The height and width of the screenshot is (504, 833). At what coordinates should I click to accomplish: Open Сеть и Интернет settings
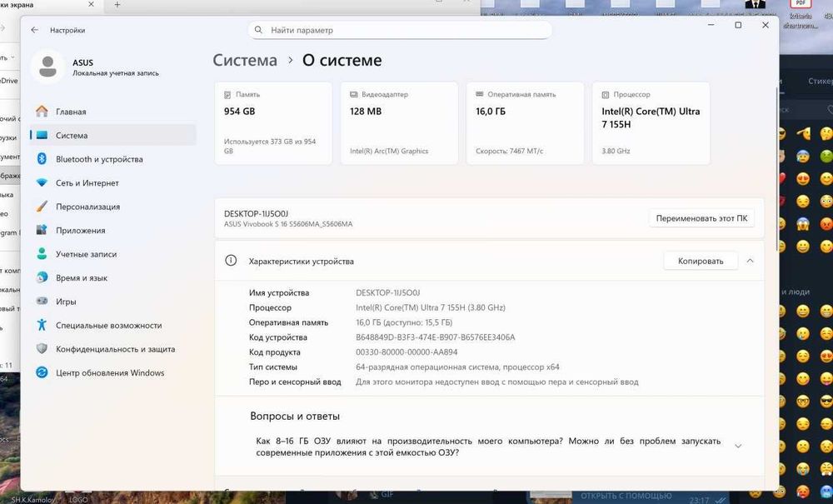[x=113, y=182]
